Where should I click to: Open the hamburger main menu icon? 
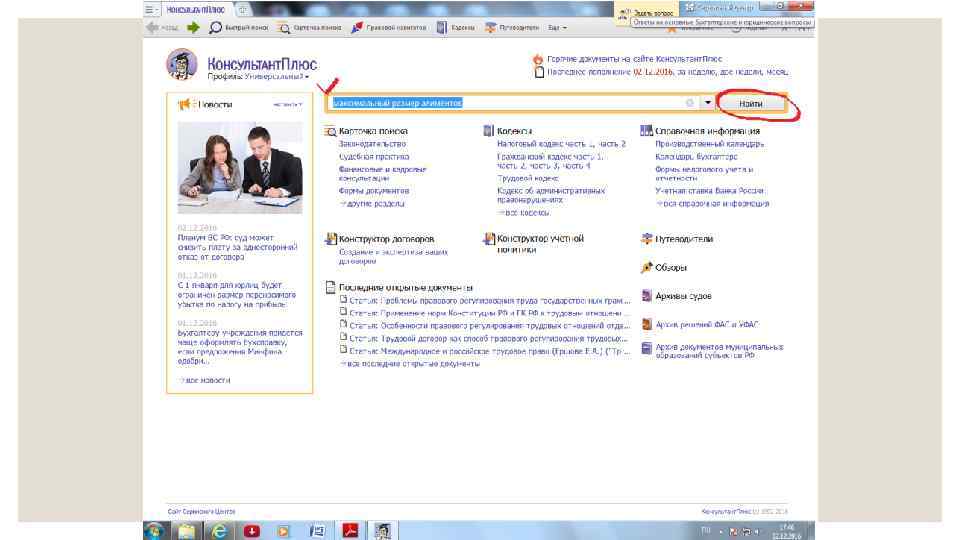149,10
